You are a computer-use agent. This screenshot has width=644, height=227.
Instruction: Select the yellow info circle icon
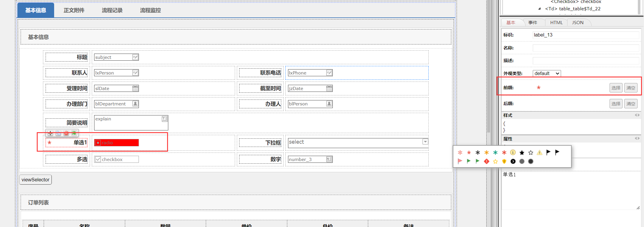(x=513, y=152)
